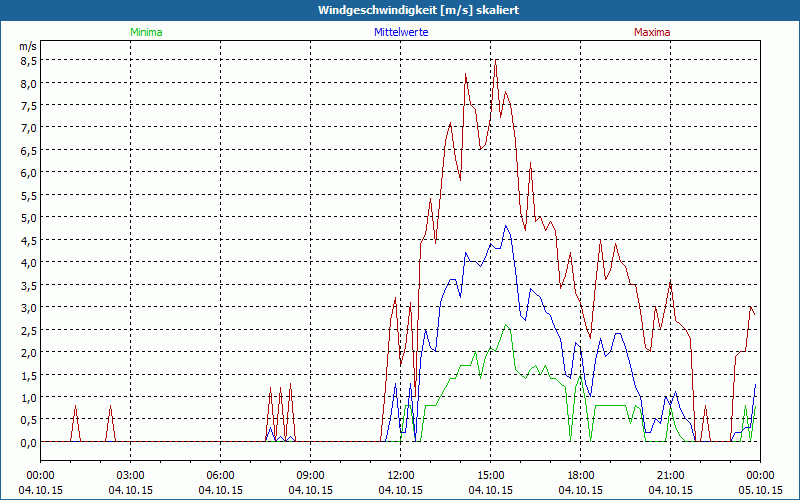Click the 3,5 y-axis value
This screenshot has height=500, width=800.
click(28, 285)
